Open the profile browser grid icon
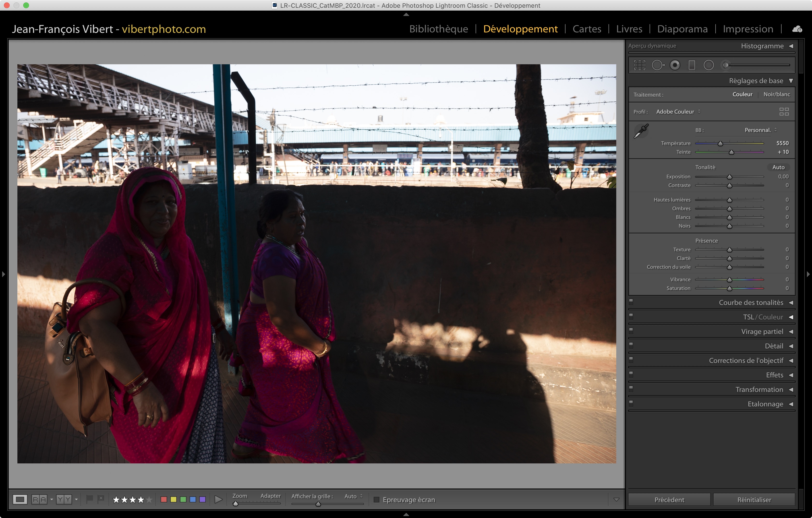Image resolution: width=812 pixels, height=518 pixels. 784,112
